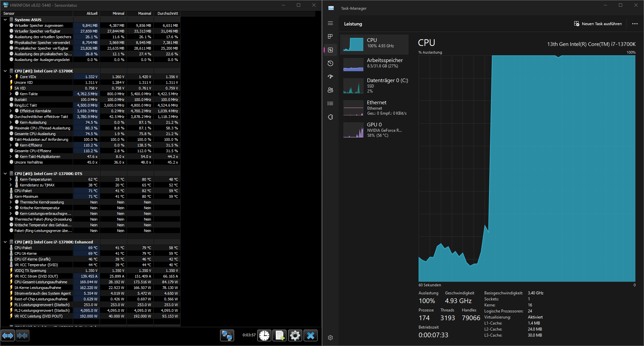Open Task Manager hamburger navigation menu

click(330, 23)
